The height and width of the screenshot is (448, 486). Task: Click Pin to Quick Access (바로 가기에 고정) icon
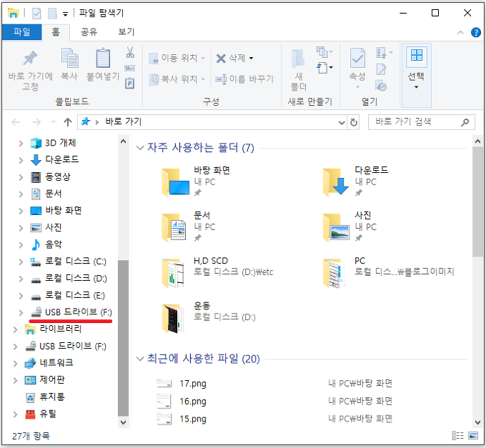point(30,58)
